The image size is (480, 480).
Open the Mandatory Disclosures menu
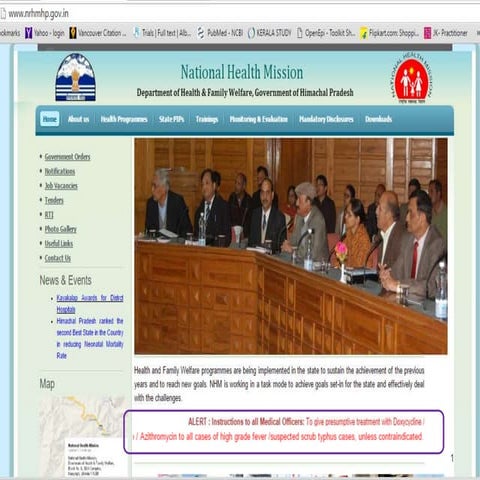pyautogui.click(x=326, y=119)
